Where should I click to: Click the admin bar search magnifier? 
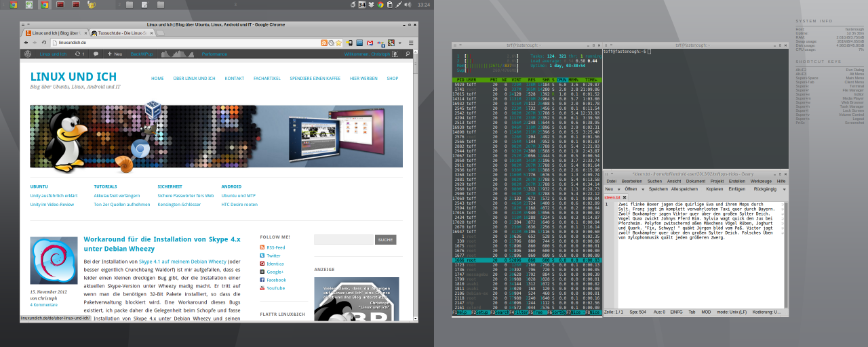click(408, 54)
